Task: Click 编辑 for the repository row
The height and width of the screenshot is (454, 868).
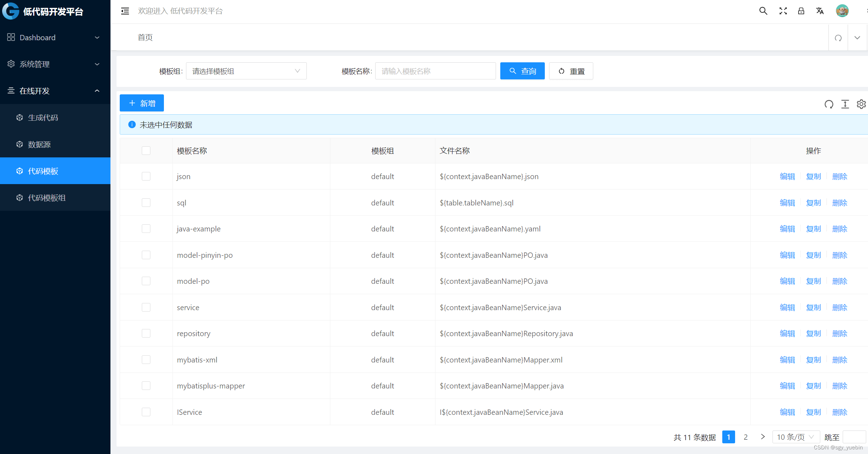Action: 787,333
